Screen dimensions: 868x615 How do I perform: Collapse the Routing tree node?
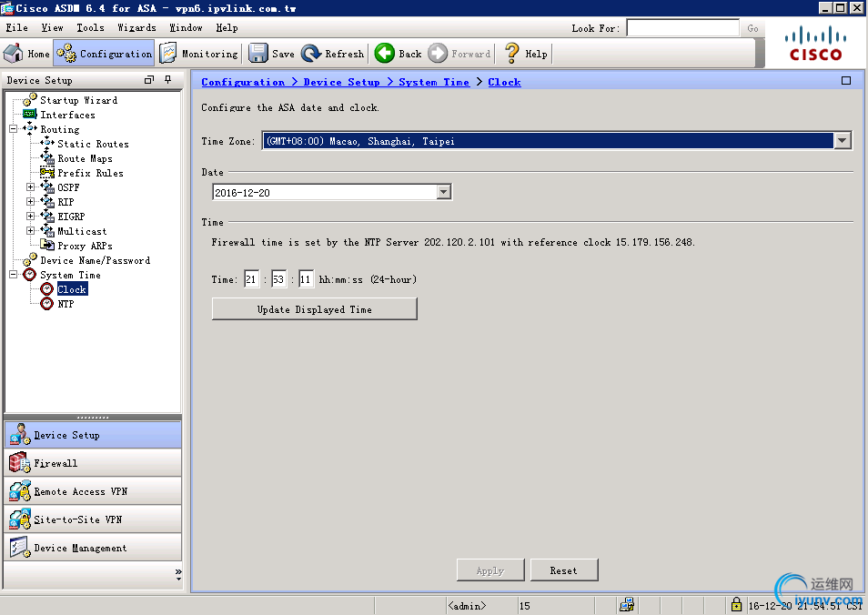pos(14,129)
